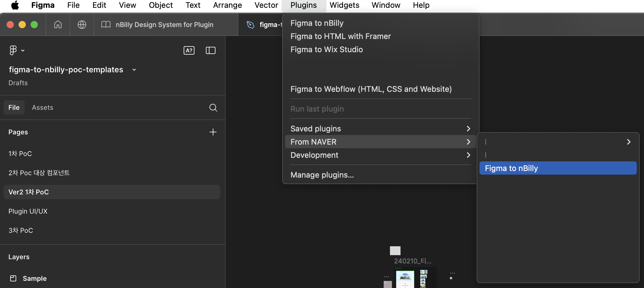
Task: Switch to the Assets tab
Action: tap(43, 108)
